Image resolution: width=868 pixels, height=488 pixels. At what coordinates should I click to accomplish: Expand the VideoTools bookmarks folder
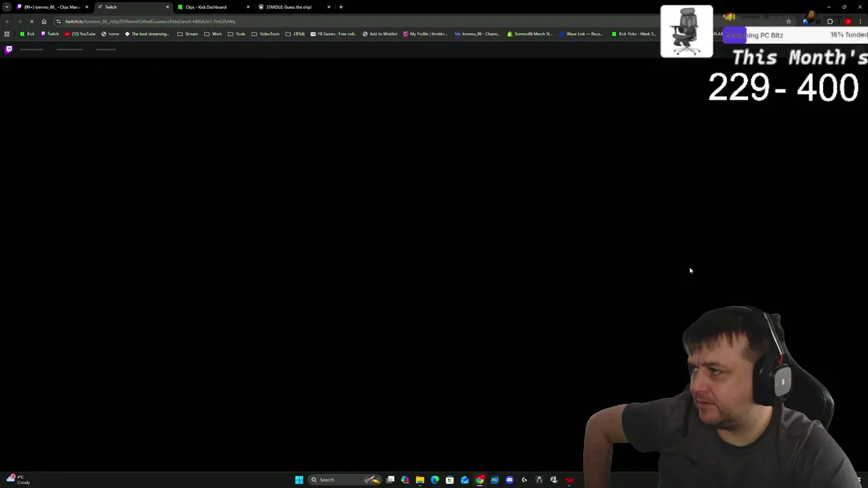point(265,34)
